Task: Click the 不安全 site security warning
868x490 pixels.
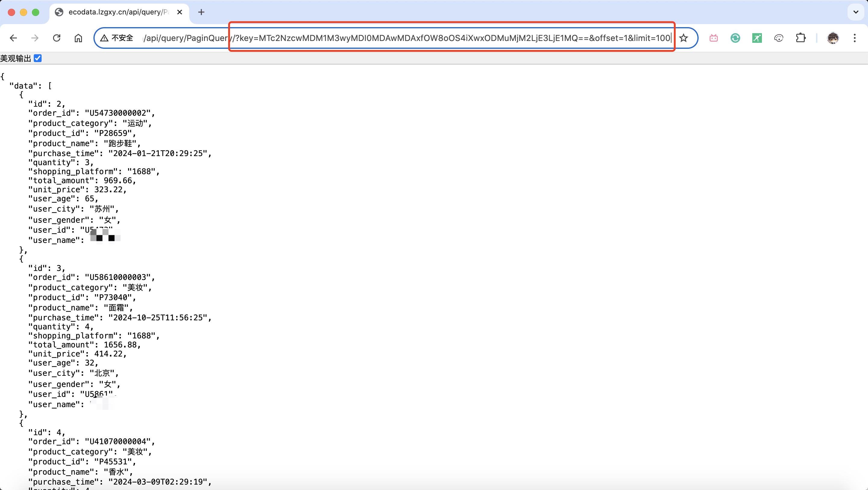Action: click(117, 38)
